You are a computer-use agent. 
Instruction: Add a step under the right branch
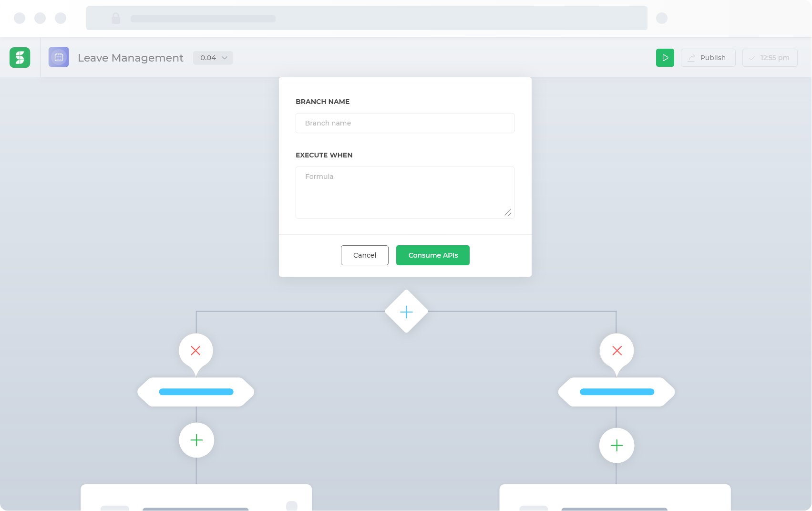click(617, 446)
